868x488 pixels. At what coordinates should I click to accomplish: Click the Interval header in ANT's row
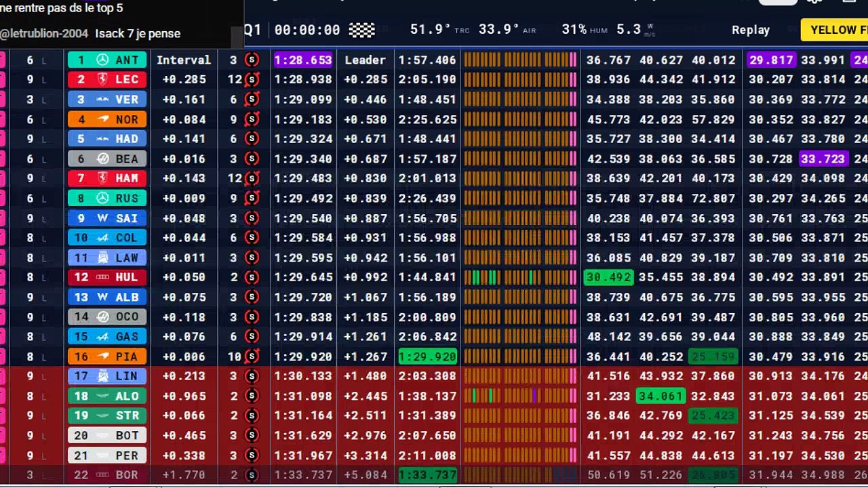[x=184, y=60]
